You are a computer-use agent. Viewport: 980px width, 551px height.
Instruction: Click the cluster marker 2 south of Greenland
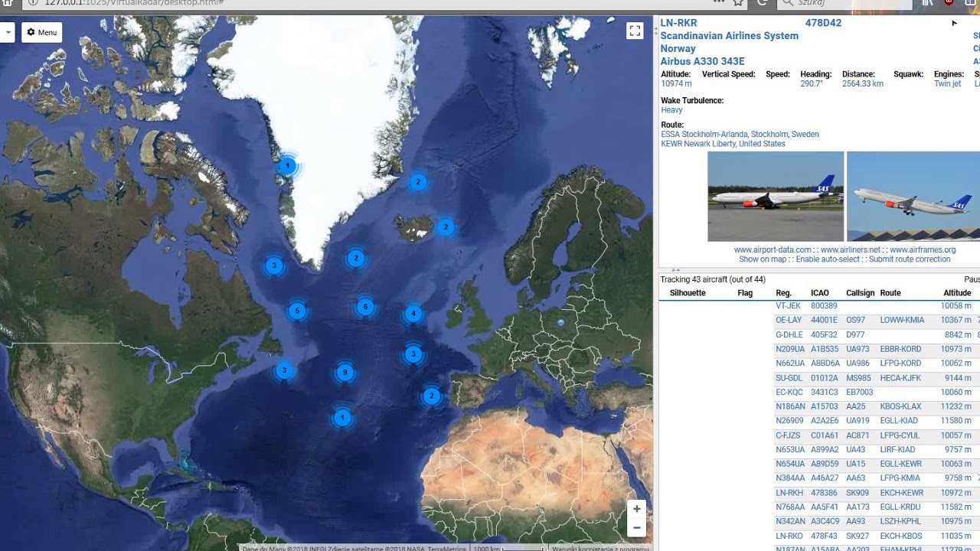(355, 259)
